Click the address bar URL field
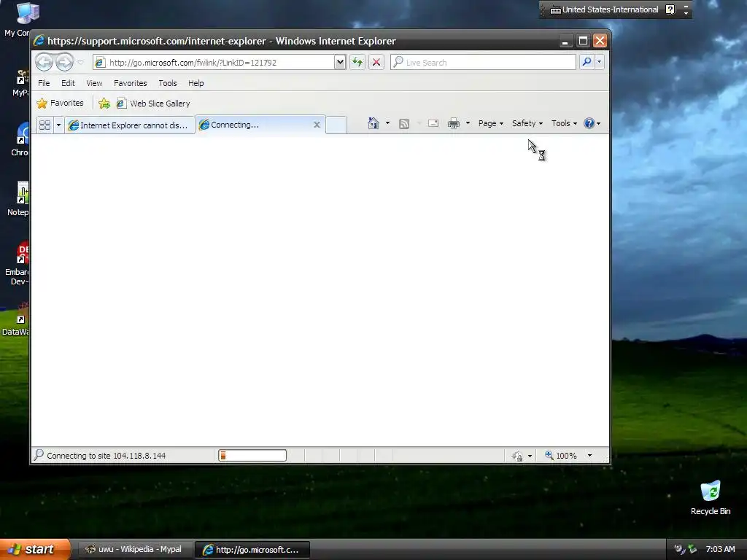 click(x=214, y=63)
